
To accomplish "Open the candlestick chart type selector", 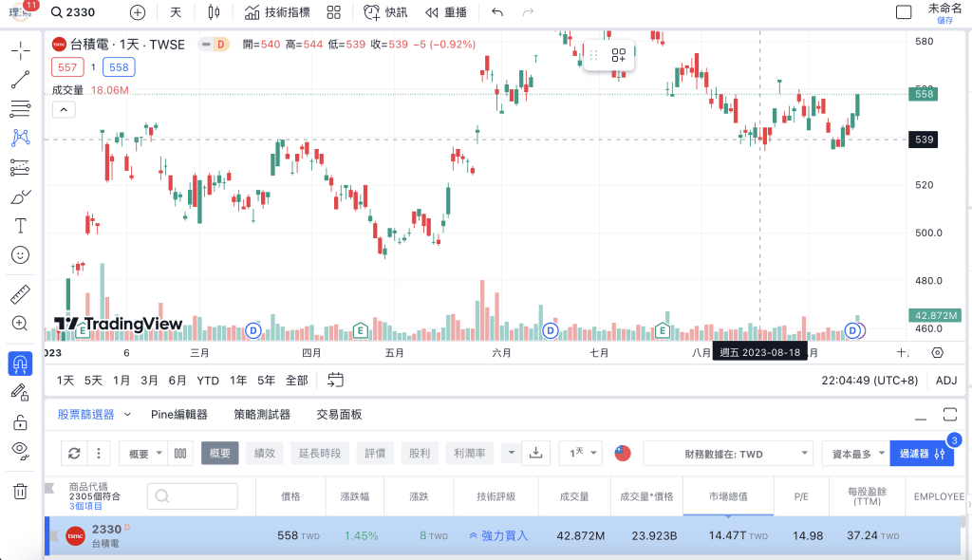I will [x=214, y=12].
